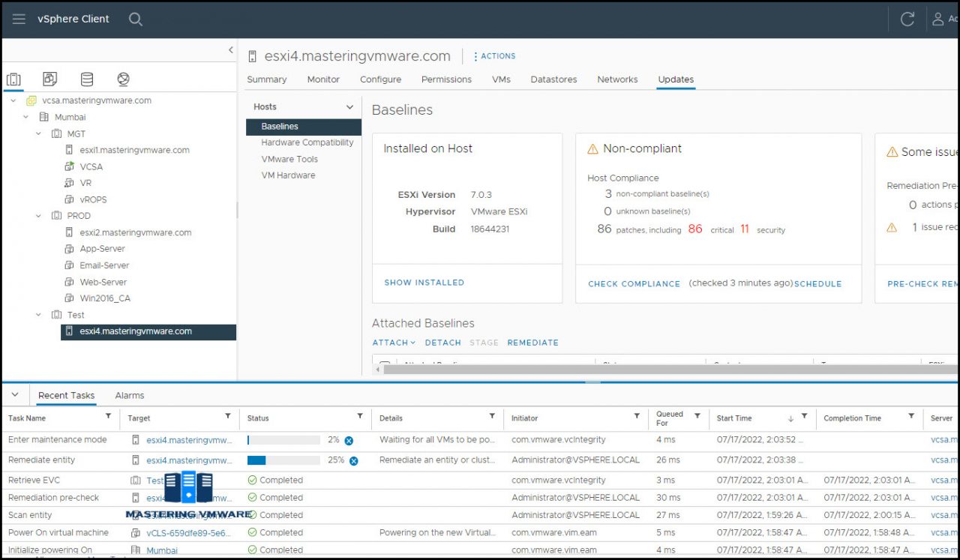
Task: Open the Alarms tab in the bottom panel
Action: pyautogui.click(x=129, y=395)
